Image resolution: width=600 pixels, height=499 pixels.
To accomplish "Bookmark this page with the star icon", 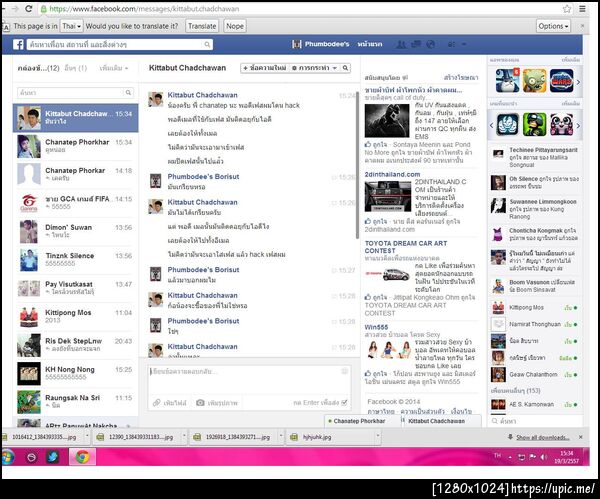I will 567,9.
